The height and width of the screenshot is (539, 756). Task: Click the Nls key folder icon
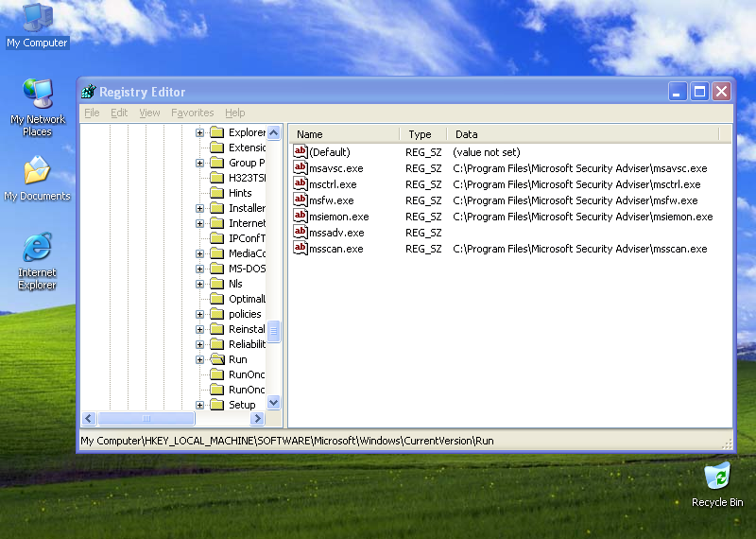click(x=217, y=284)
